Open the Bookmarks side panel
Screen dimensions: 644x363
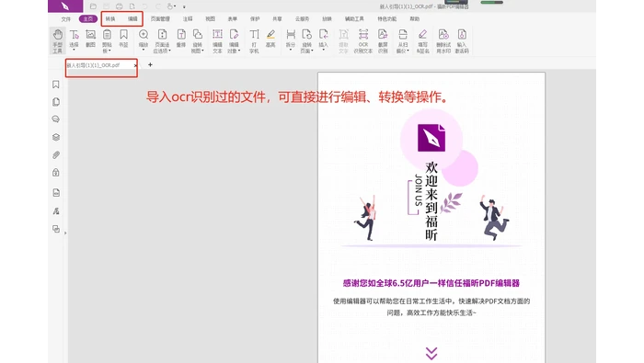pos(56,85)
